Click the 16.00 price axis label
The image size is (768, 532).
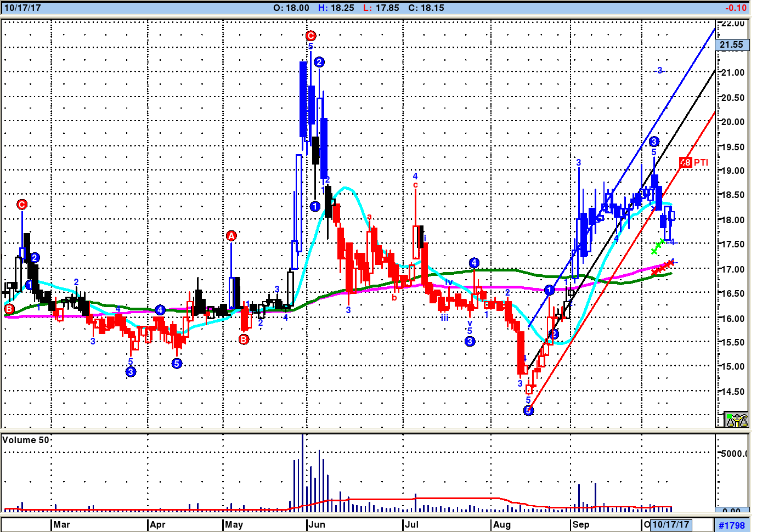732,319
